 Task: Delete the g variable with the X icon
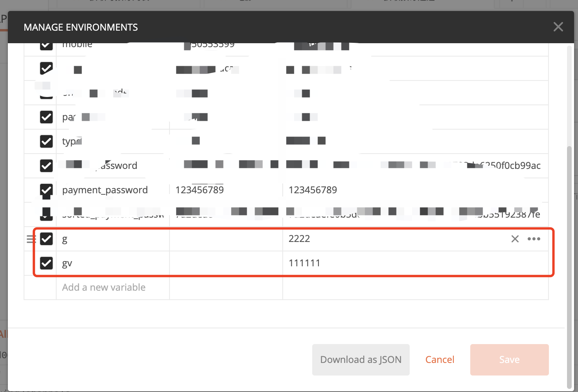(515, 238)
